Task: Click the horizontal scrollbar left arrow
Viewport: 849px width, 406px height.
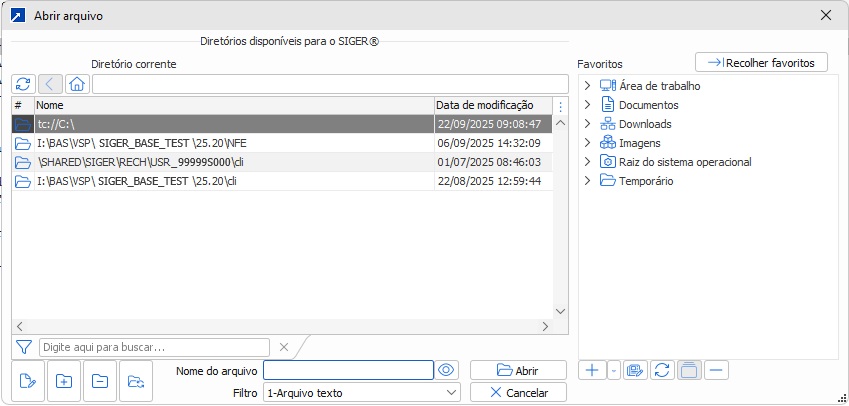Action: pyautogui.click(x=19, y=326)
